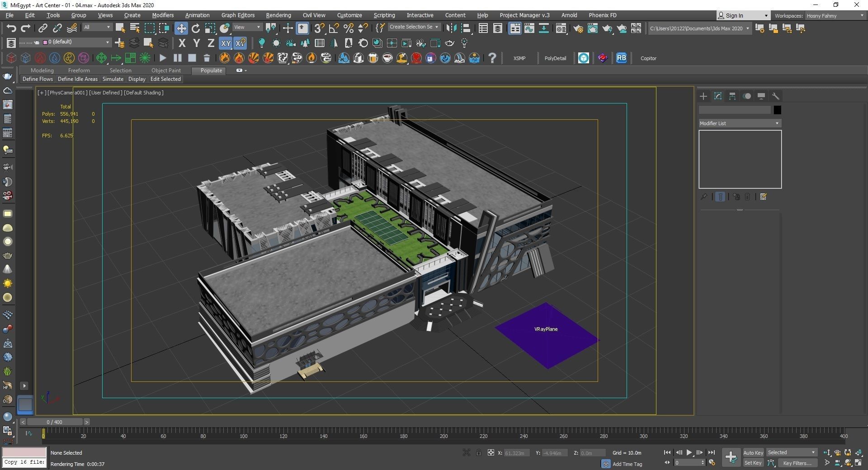The image size is (868, 470).
Task: Toggle Percent Snap
Action: 348,28
